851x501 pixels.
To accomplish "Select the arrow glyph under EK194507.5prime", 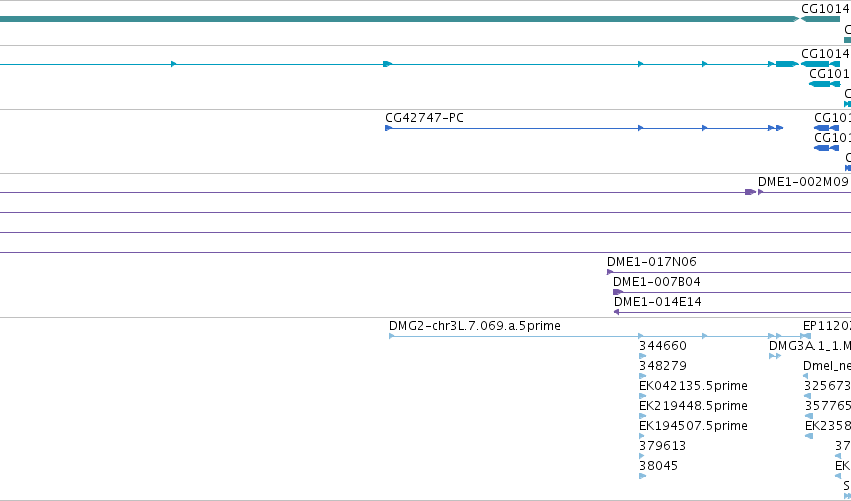I will tap(642, 436).
